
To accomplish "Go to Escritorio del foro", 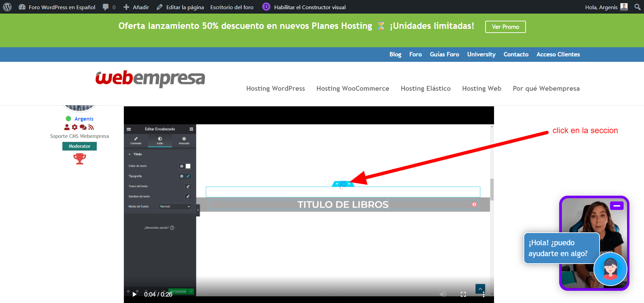I will pyautogui.click(x=232, y=7).
